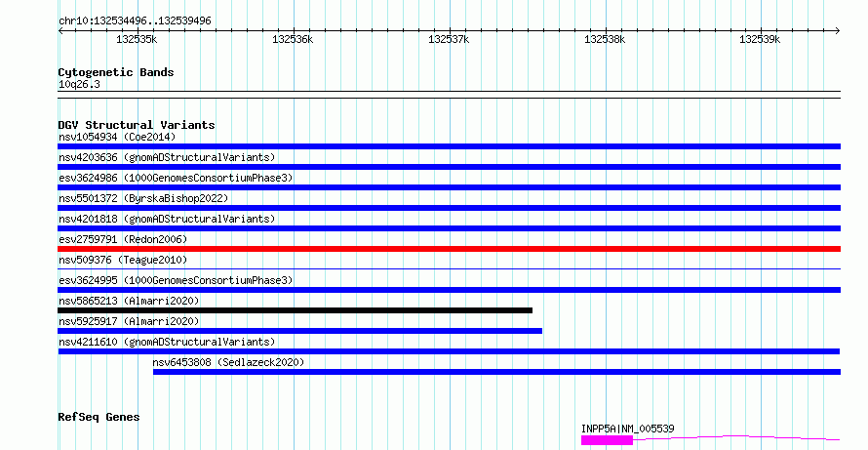Click the thin blue line for nsv509376

[449, 269]
